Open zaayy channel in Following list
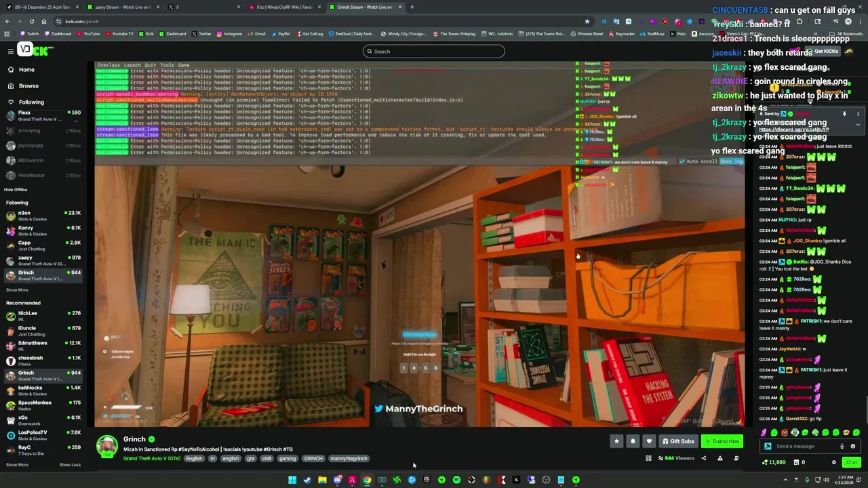This screenshot has height=488, width=868. point(42,260)
